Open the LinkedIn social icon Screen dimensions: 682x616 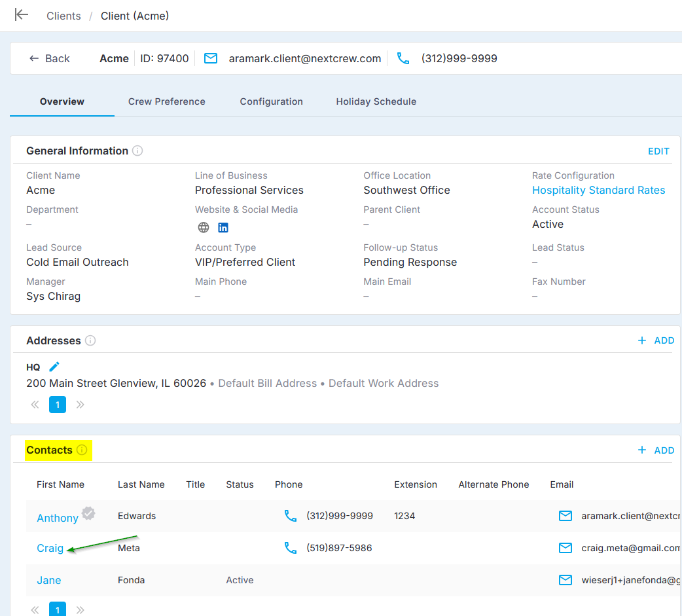pyautogui.click(x=223, y=228)
